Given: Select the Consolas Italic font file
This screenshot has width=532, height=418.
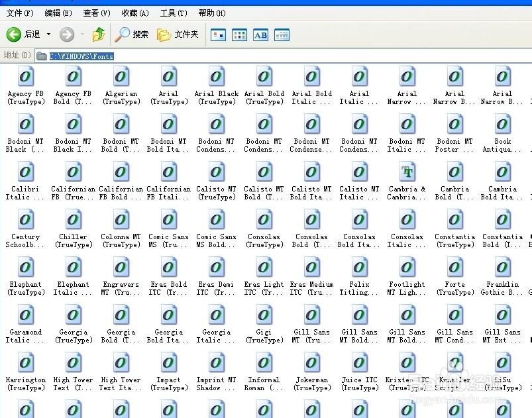Looking at the screenshot, I should point(407,229).
